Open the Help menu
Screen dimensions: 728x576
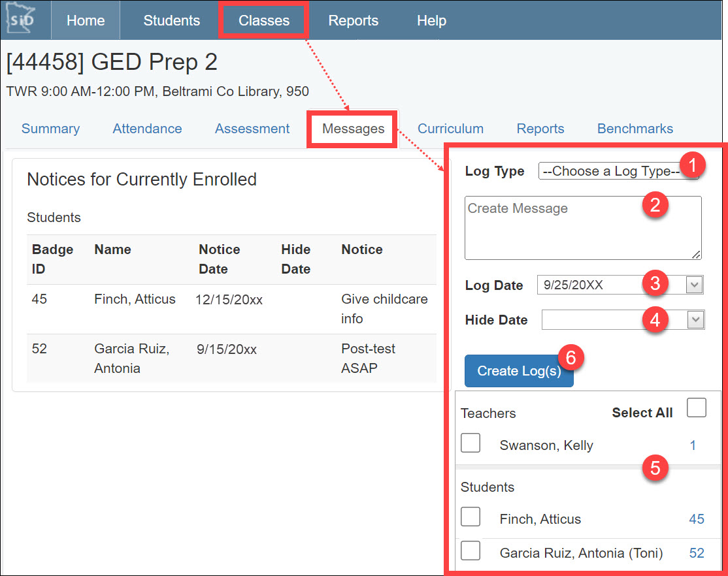[x=431, y=20]
